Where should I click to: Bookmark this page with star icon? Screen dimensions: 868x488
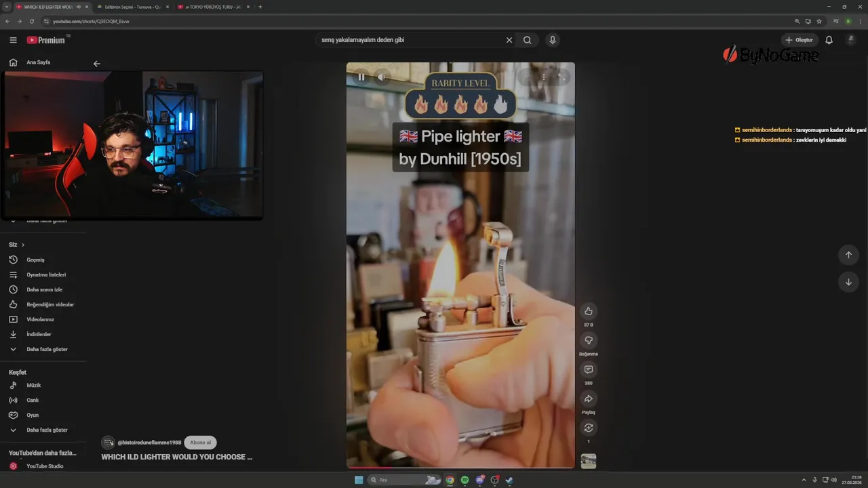819,21
